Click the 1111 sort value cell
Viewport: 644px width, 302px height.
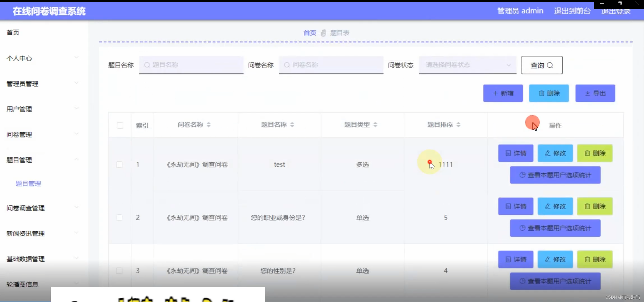446,164
